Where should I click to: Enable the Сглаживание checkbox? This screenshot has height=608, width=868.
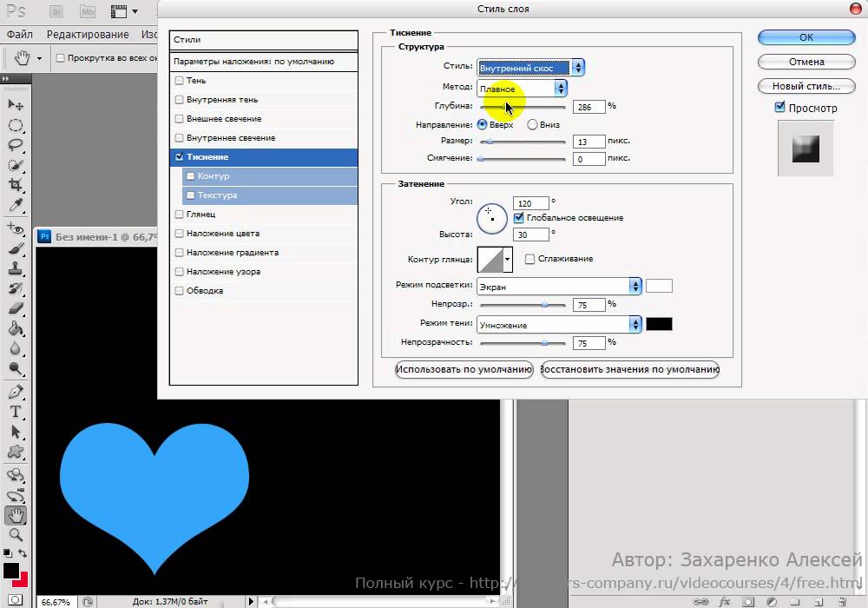(x=529, y=259)
